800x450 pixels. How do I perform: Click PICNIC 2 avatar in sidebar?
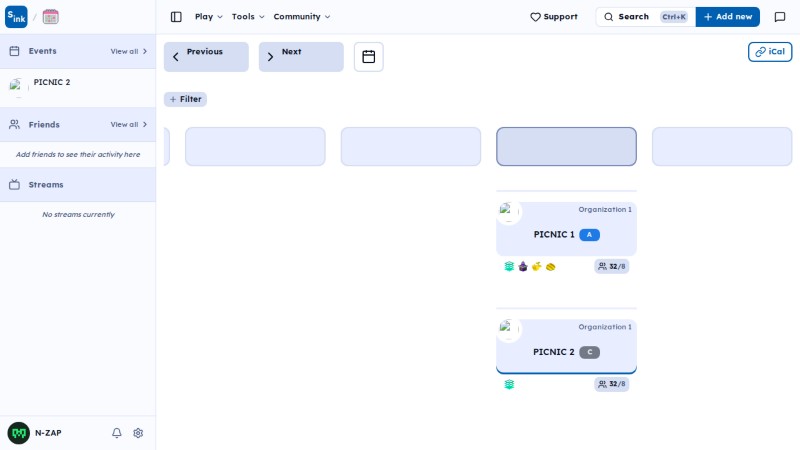[x=17, y=86]
